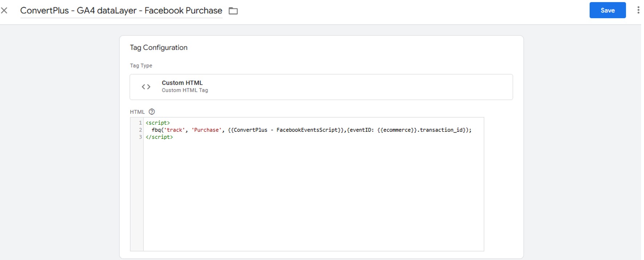The width and height of the screenshot is (644, 260).
Task: Click the 'Custom HTML Tag' subtitle text
Action: 185,90
